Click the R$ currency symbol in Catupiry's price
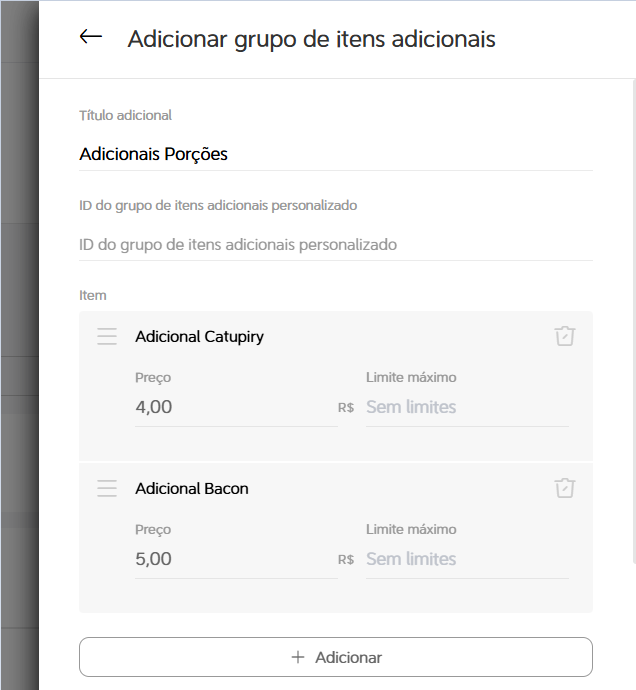Viewport: 636px width, 690px height. [x=346, y=408]
